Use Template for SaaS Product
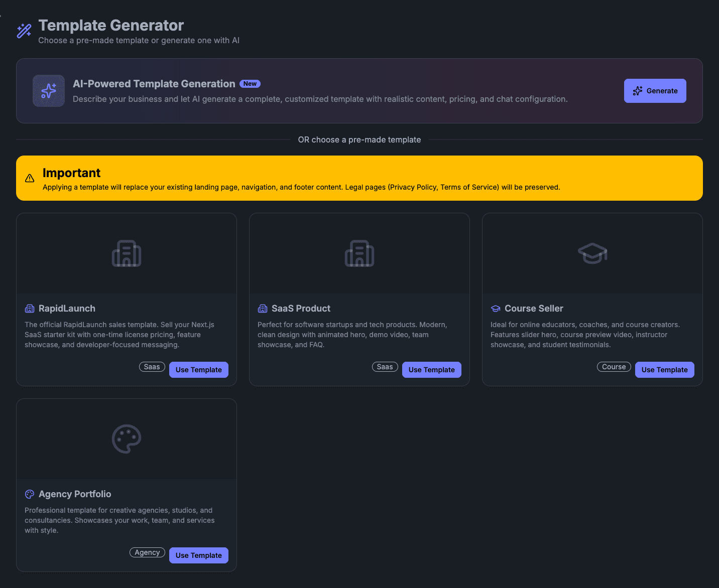This screenshot has width=719, height=588. click(x=431, y=370)
